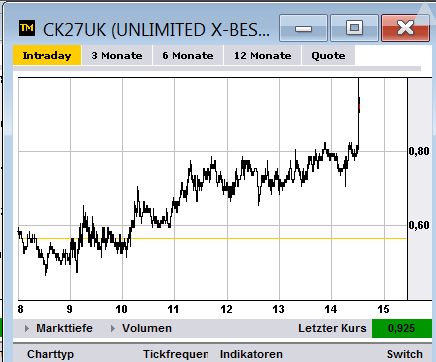Open the Quote tab
Viewport: 436px width, 362px height.
click(328, 55)
